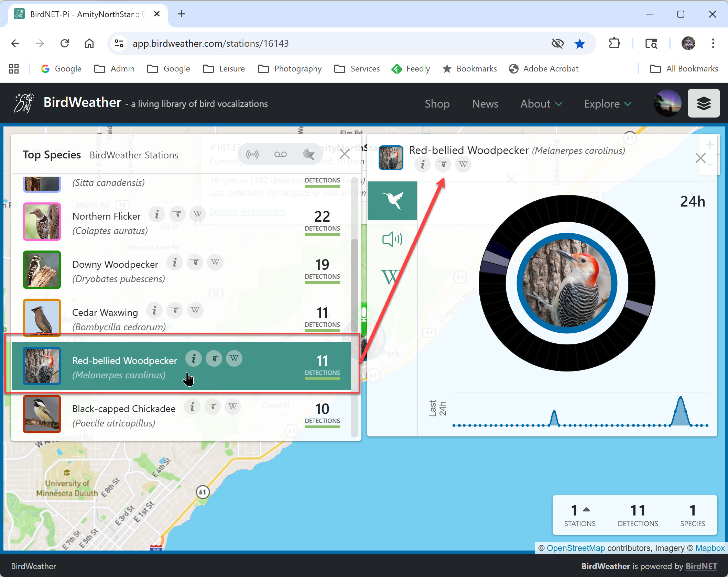Click Wikipedia icon beside Downy Woodpecker

(x=215, y=262)
